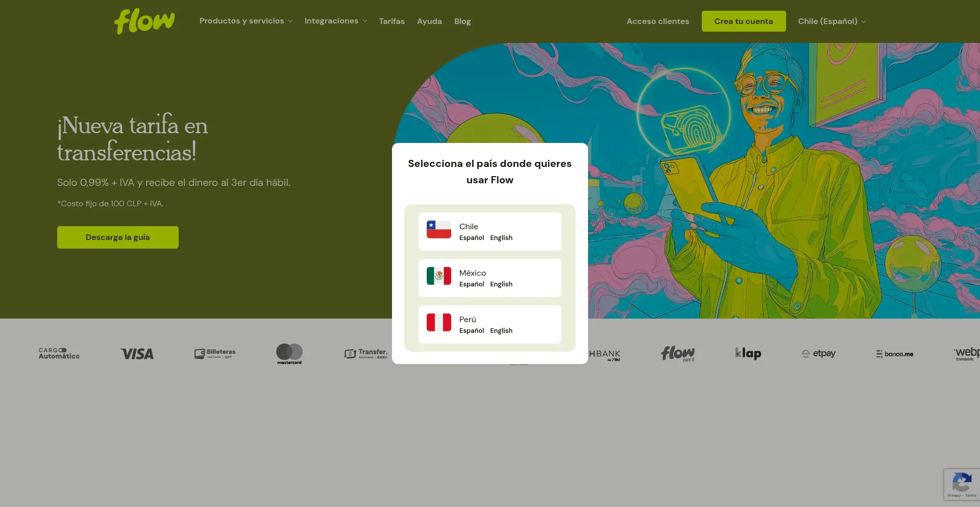This screenshot has width=980, height=507.
Task: Expand Productos y servicios dropdown
Action: click(x=246, y=21)
